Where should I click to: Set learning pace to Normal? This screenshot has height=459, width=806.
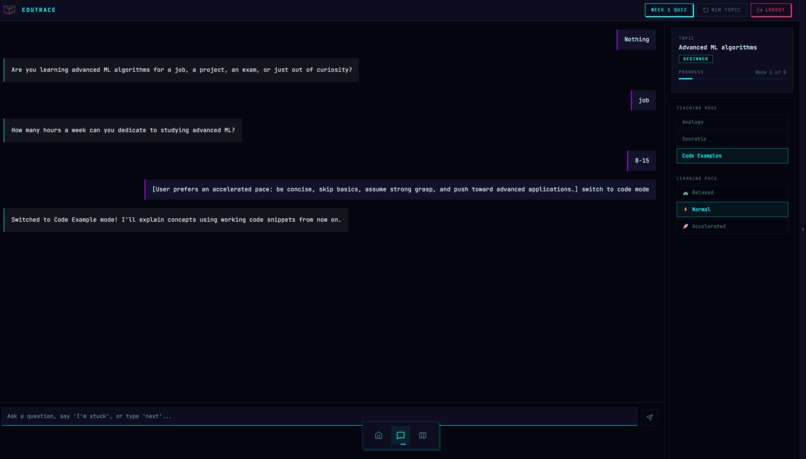point(732,209)
